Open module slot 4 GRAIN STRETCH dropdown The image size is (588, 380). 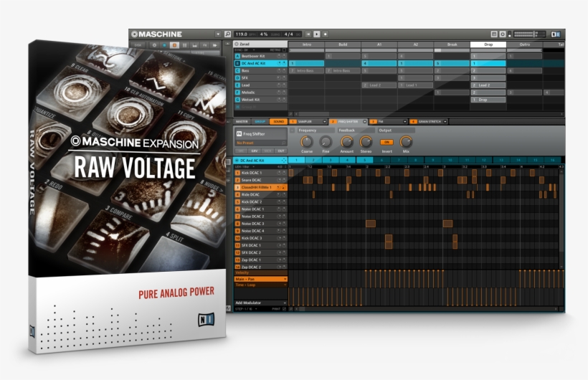click(445, 122)
